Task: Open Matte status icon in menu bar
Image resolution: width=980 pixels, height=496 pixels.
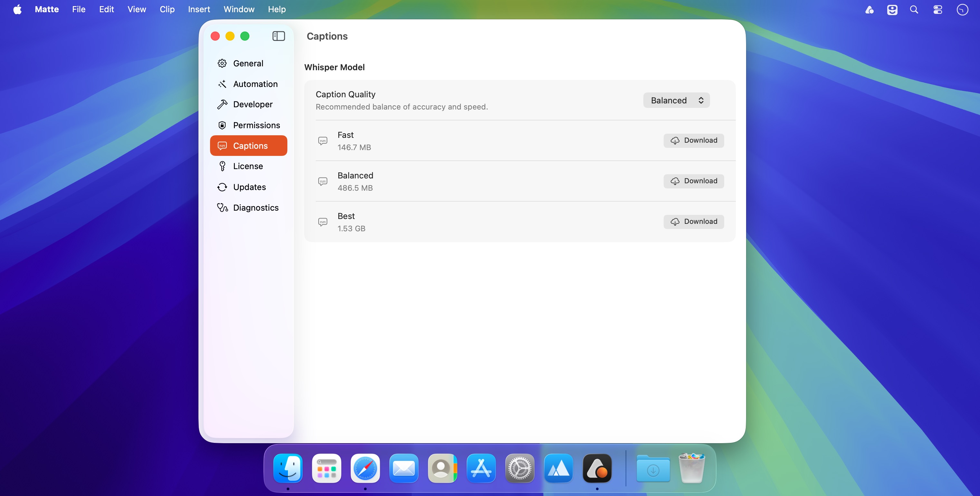Action: point(869,10)
